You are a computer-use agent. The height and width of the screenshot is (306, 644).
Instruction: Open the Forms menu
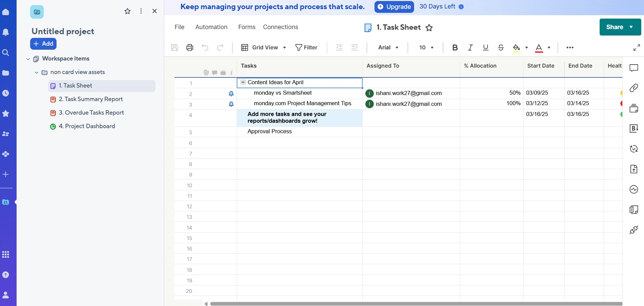click(246, 27)
